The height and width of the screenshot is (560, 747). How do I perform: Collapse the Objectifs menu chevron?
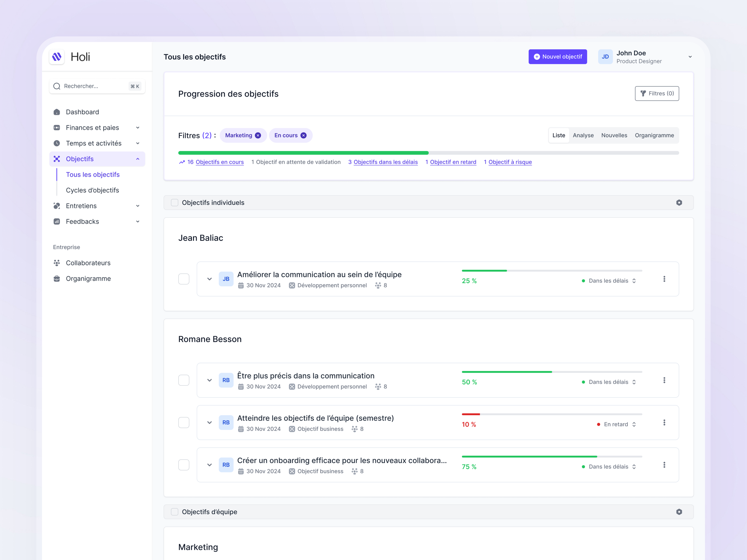[x=138, y=159]
